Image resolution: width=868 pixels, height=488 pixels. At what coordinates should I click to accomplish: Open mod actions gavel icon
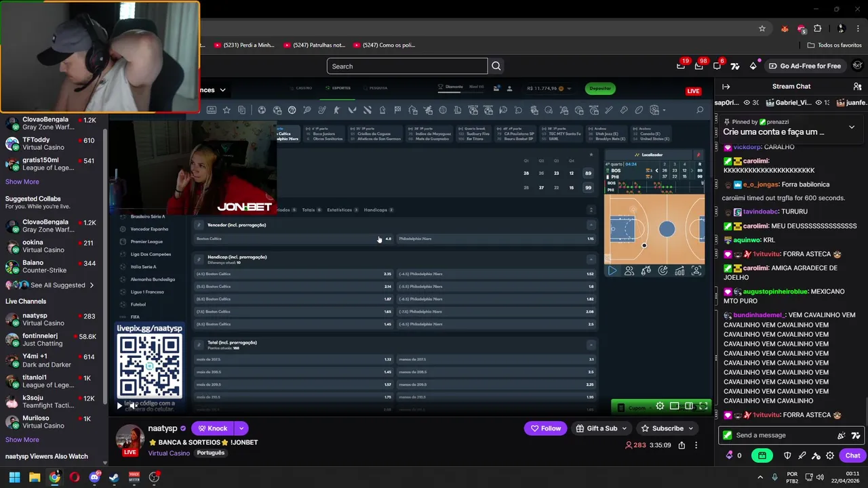coord(816,455)
